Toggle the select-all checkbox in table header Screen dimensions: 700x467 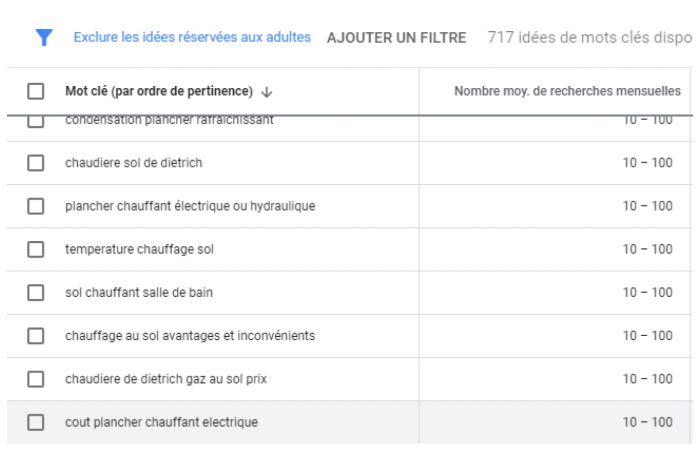pos(36,92)
